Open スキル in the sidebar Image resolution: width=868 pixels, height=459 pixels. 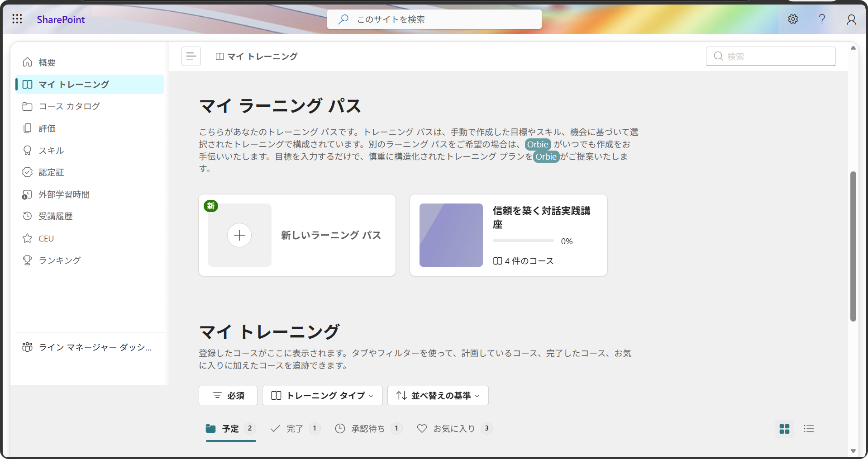tap(90, 150)
